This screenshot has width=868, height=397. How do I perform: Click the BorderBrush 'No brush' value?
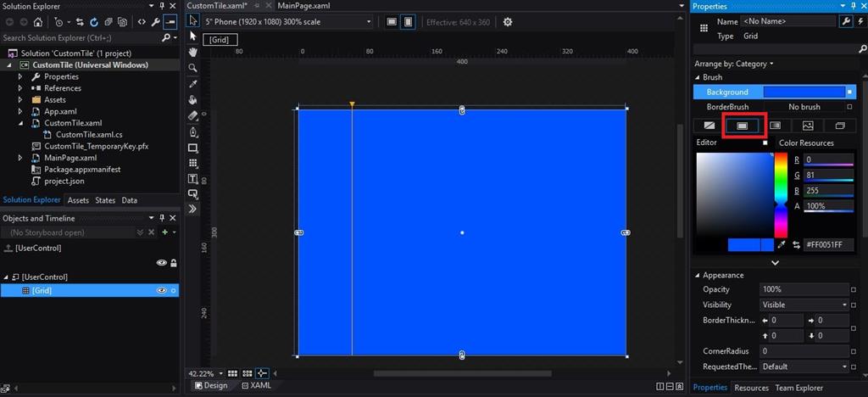pos(804,107)
